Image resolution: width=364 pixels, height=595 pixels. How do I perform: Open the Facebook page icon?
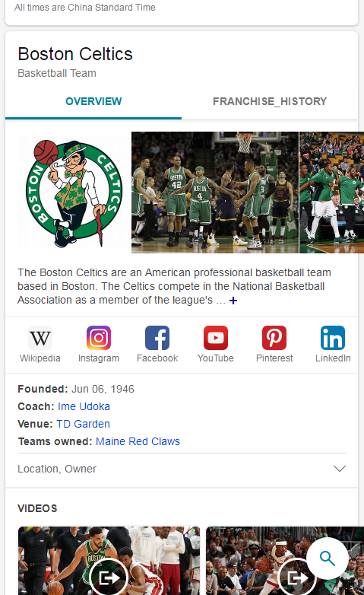pos(157,337)
